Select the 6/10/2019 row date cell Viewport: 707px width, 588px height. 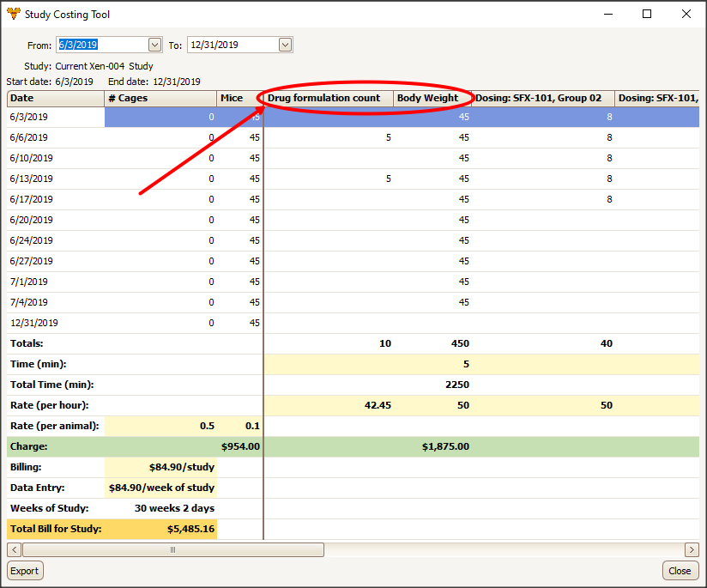(56, 159)
